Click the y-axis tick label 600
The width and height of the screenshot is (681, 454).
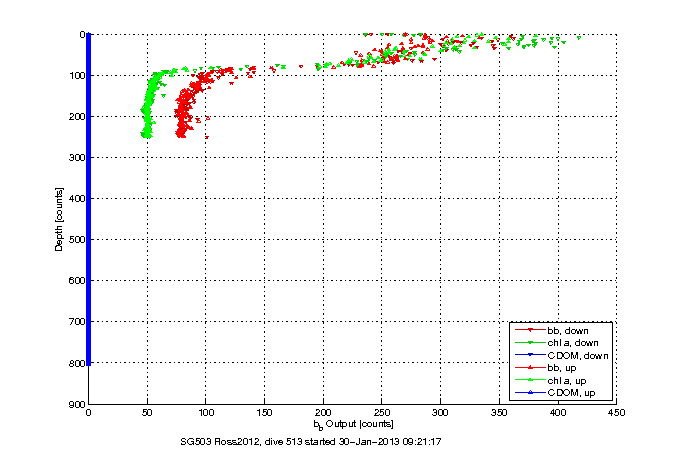pos(77,281)
